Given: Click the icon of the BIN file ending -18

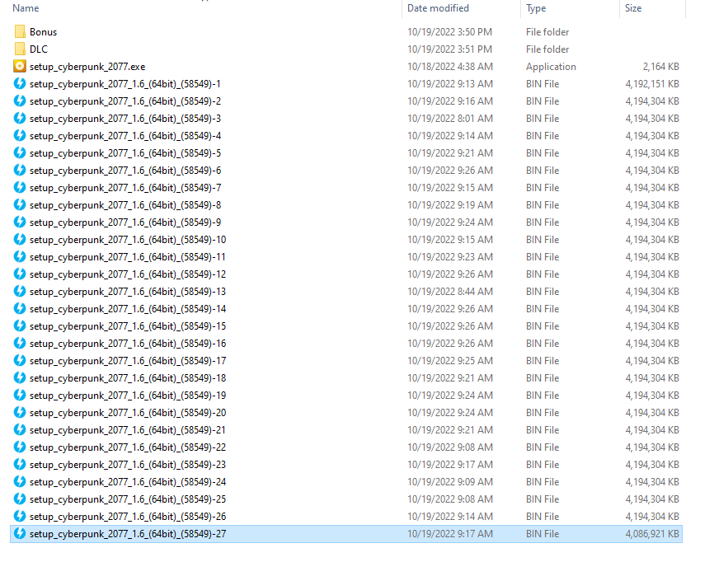Looking at the screenshot, I should click(x=20, y=377).
